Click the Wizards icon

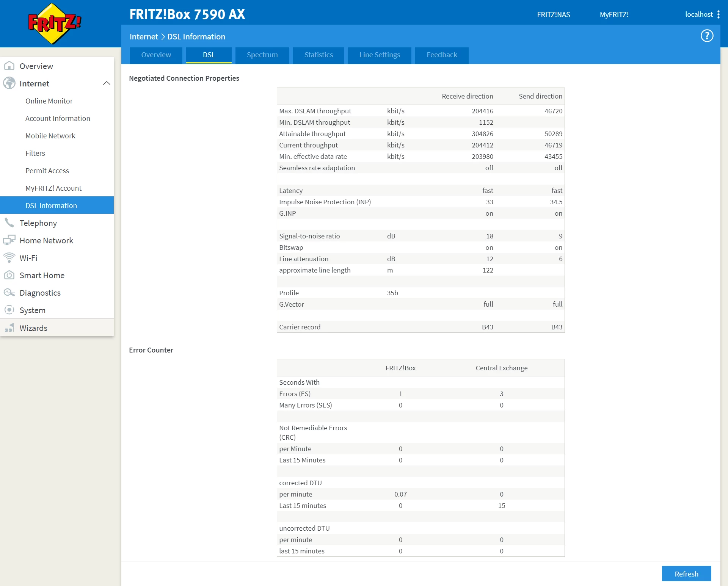coord(9,328)
